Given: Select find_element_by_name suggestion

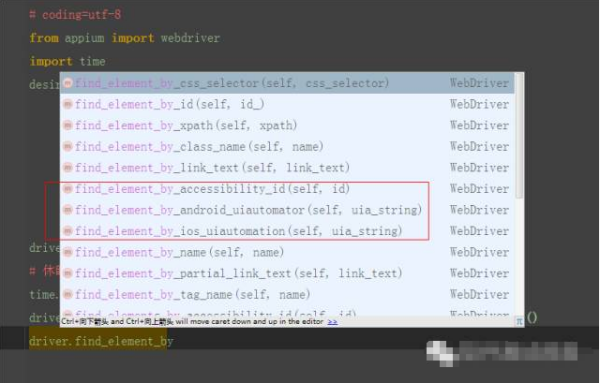Looking at the screenshot, I should pos(287,252).
